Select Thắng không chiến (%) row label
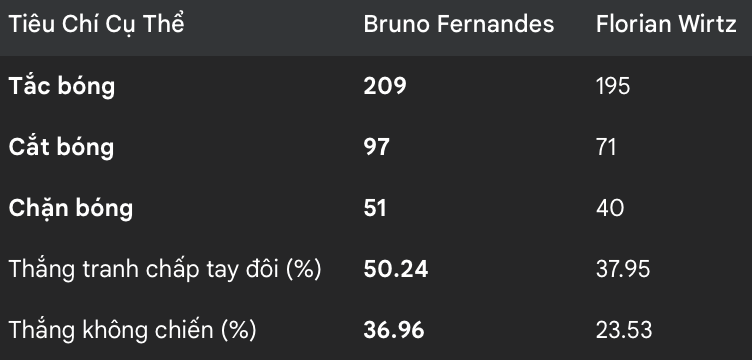Screen dimensions: 752x360 pyautogui.click(x=133, y=330)
